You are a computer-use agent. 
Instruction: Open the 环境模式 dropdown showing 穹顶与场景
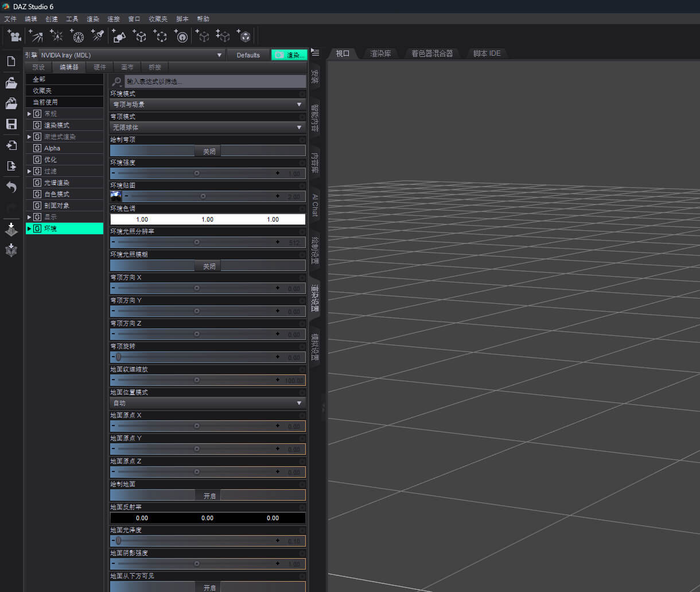pos(208,105)
